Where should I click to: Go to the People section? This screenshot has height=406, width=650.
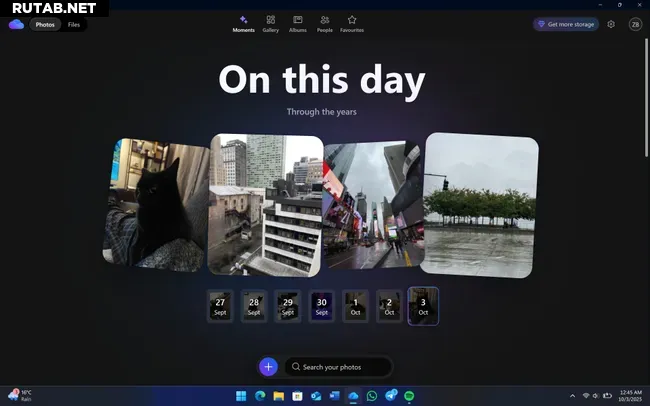325,23
